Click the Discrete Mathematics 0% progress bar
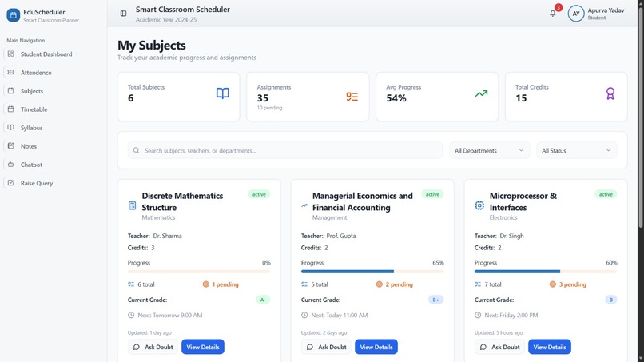The image size is (644, 362). [199, 272]
